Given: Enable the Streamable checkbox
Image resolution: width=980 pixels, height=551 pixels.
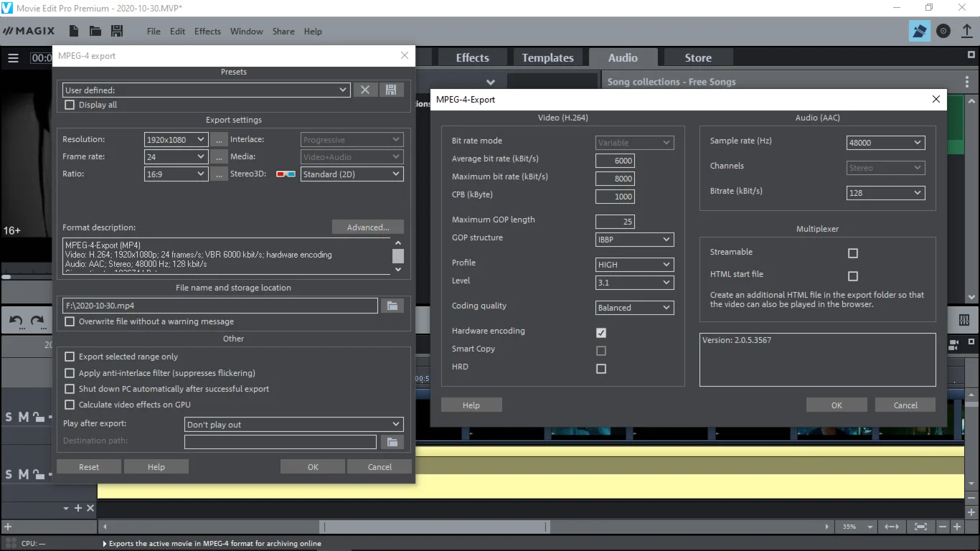Looking at the screenshot, I should [x=853, y=253].
